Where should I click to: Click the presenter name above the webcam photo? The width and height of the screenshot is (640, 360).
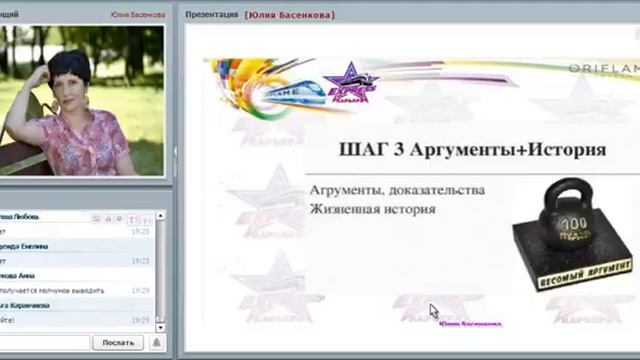pyautogui.click(x=138, y=15)
